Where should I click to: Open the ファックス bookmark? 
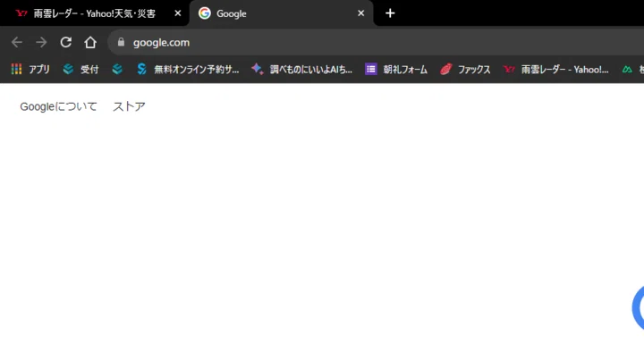pyautogui.click(x=465, y=70)
